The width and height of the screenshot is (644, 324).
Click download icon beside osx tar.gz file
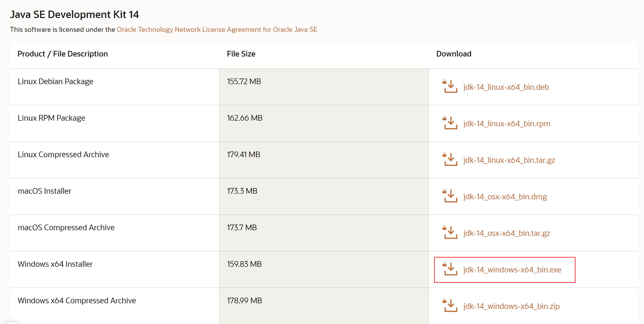click(x=450, y=233)
